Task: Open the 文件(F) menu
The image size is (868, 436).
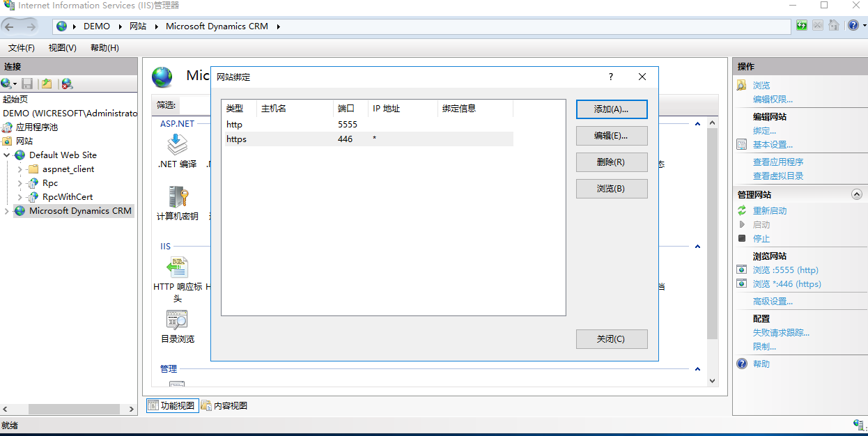Action: click(21, 48)
